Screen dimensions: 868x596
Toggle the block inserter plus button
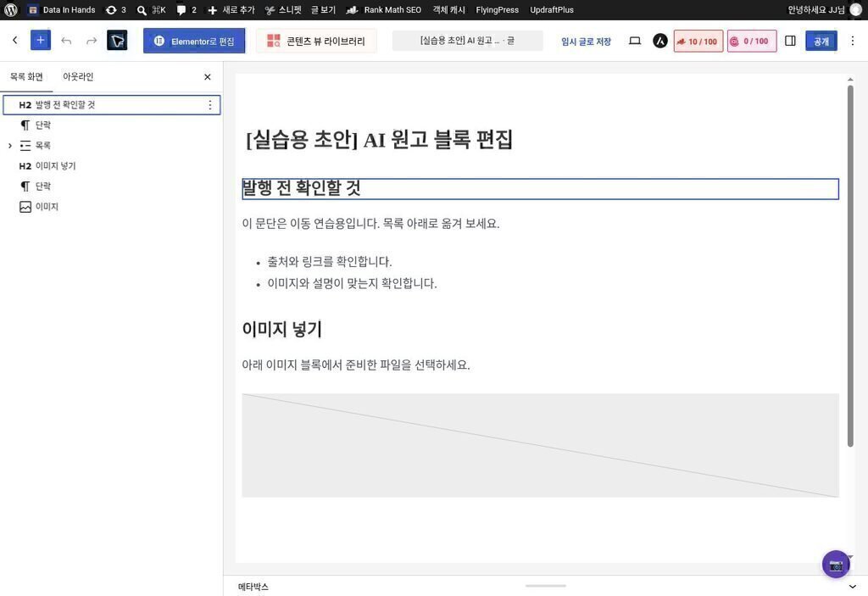coord(41,41)
